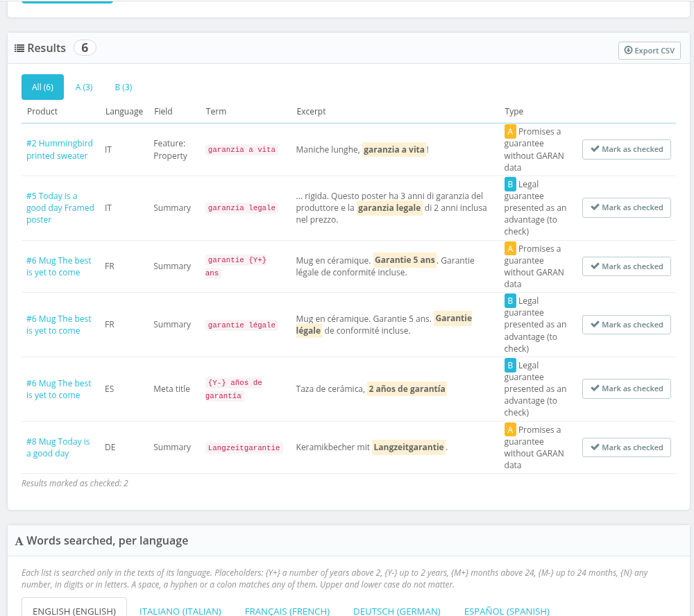Click the Excerpt column header

pos(311,112)
